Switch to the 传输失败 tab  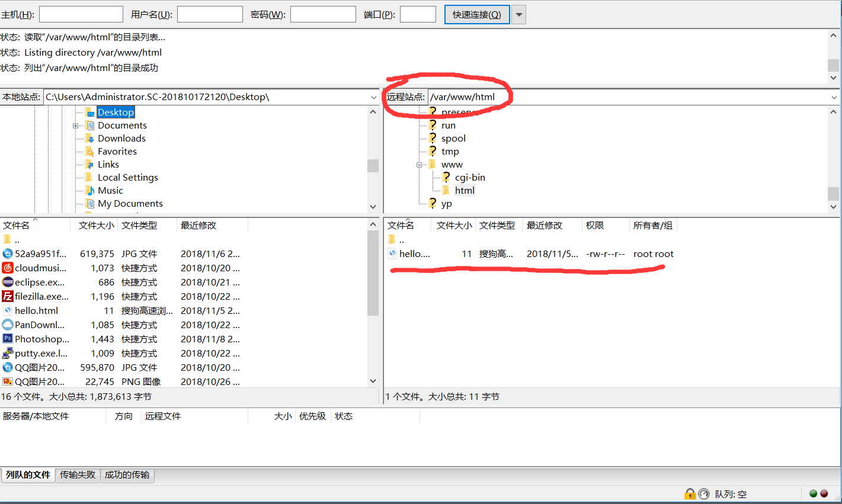coord(78,475)
